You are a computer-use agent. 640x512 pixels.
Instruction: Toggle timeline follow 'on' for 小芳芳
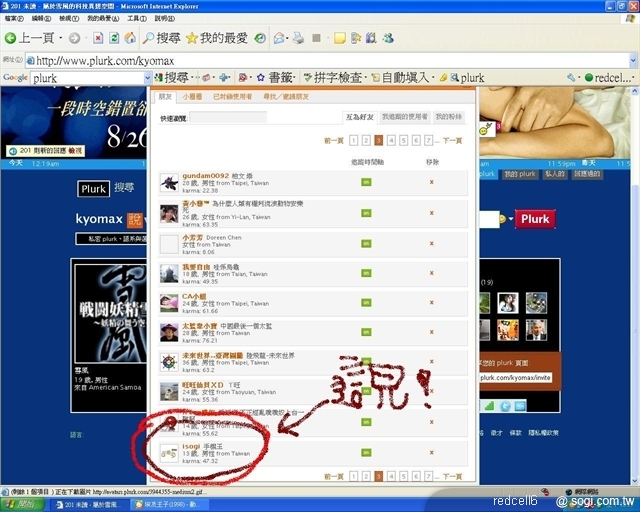(366, 243)
